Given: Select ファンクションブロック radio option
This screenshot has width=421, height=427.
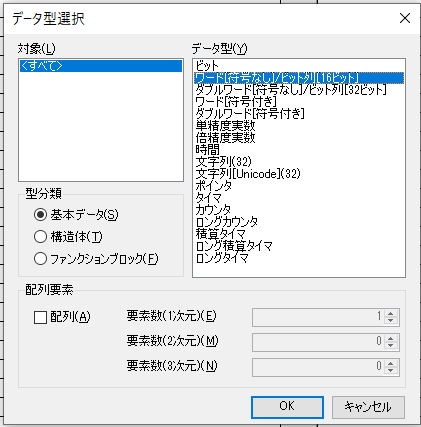Looking at the screenshot, I should click(x=40, y=259).
